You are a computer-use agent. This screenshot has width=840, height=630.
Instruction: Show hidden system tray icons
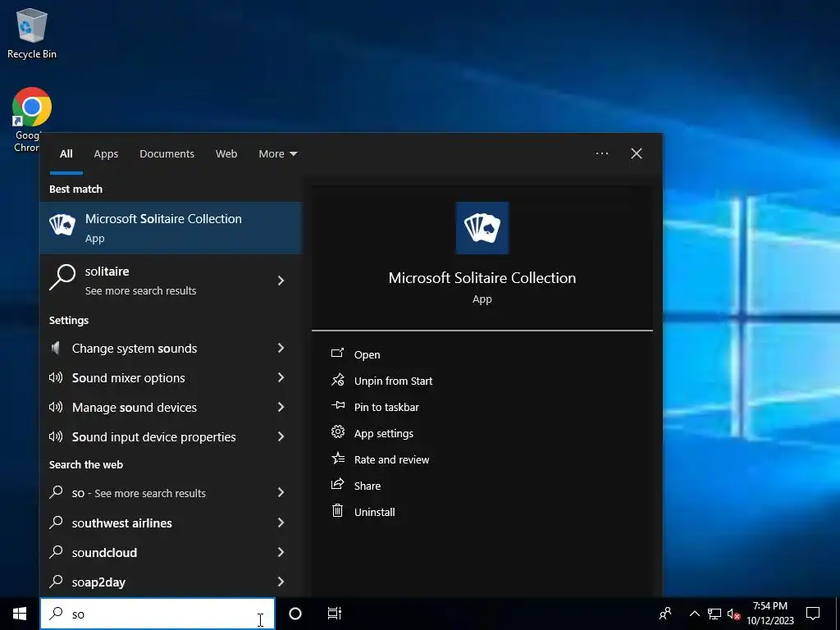(694, 614)
